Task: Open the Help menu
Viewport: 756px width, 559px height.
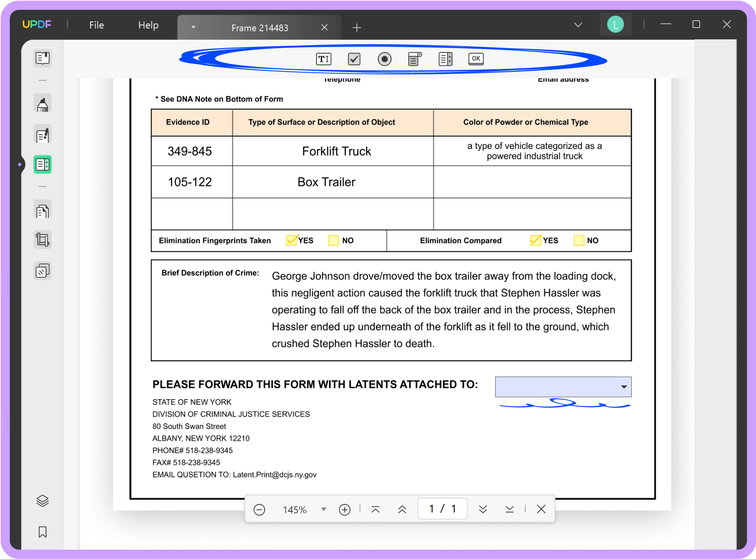Action: click(x=148, y=25)
